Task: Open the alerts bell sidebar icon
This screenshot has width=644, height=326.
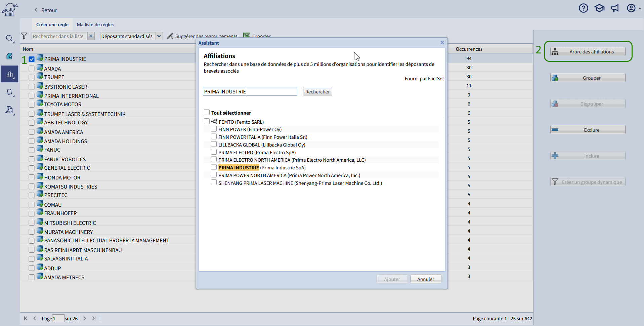Action: pyautogui.click(x=9, y=92)
